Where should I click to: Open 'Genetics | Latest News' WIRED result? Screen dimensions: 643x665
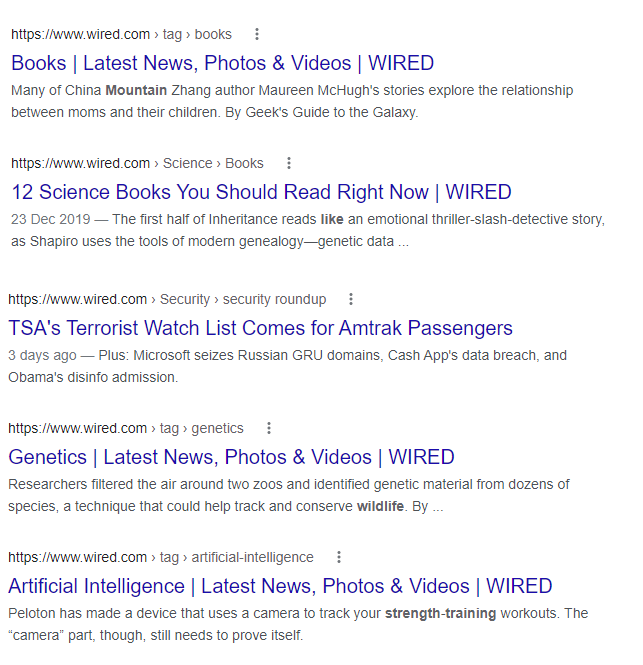pos(231,457)
